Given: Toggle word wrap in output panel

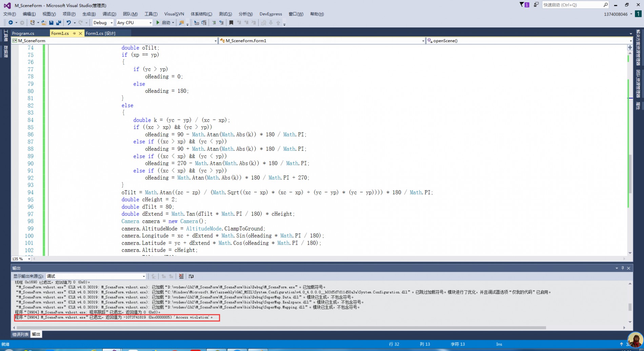Looking at the screenshot, I should pyautogui.click(x=191, y=276).
